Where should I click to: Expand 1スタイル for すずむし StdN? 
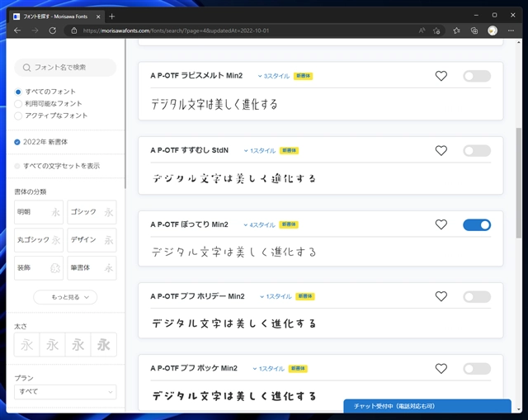260,150
